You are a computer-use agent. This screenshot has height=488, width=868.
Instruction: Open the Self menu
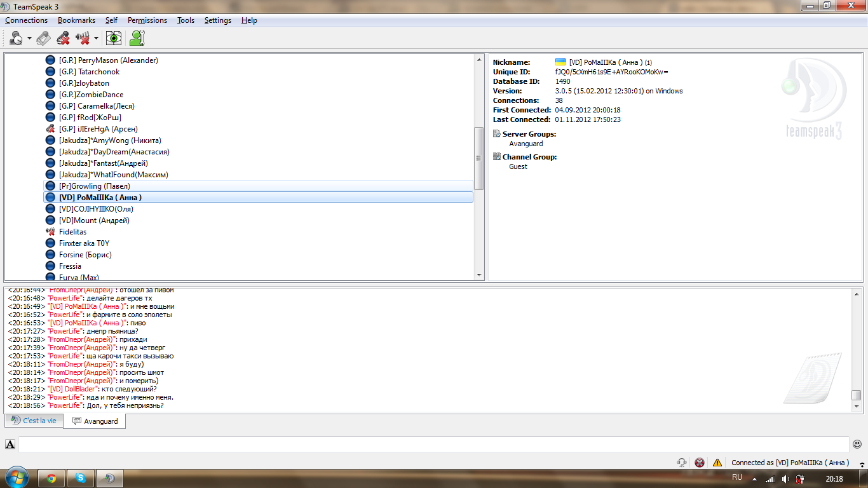point(111,20)
